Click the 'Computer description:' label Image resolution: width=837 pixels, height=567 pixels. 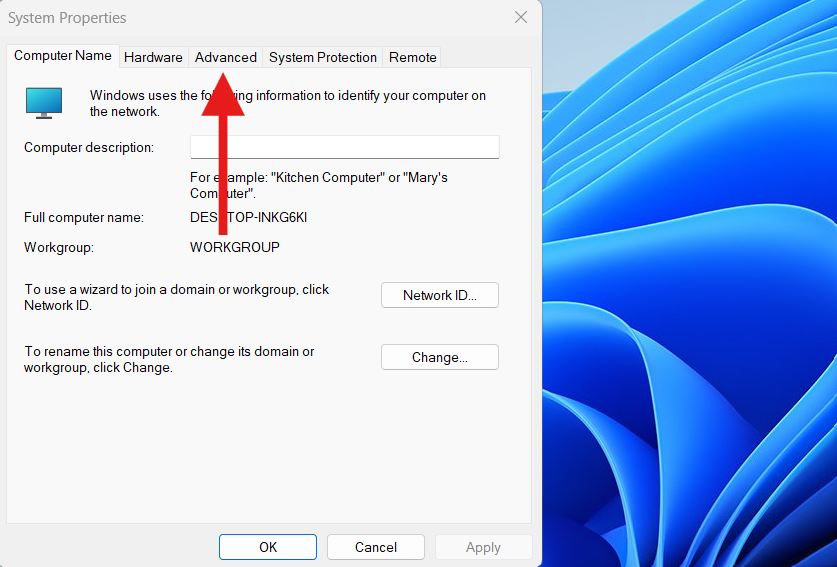89,147
